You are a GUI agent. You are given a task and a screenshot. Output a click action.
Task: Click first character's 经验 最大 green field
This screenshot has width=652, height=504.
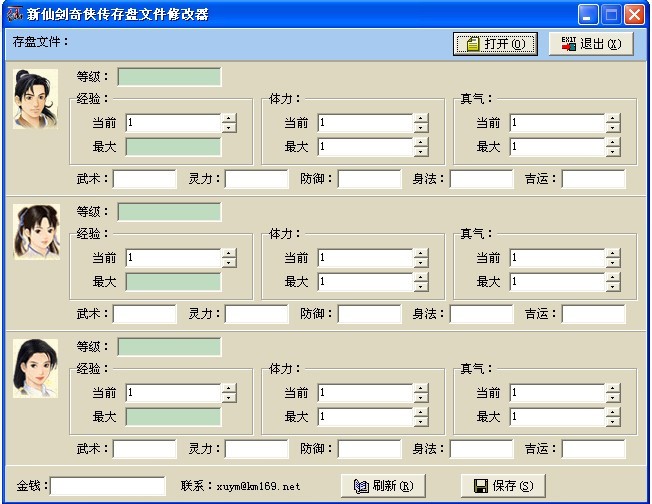pyautogui.click(x=173, y=147)
